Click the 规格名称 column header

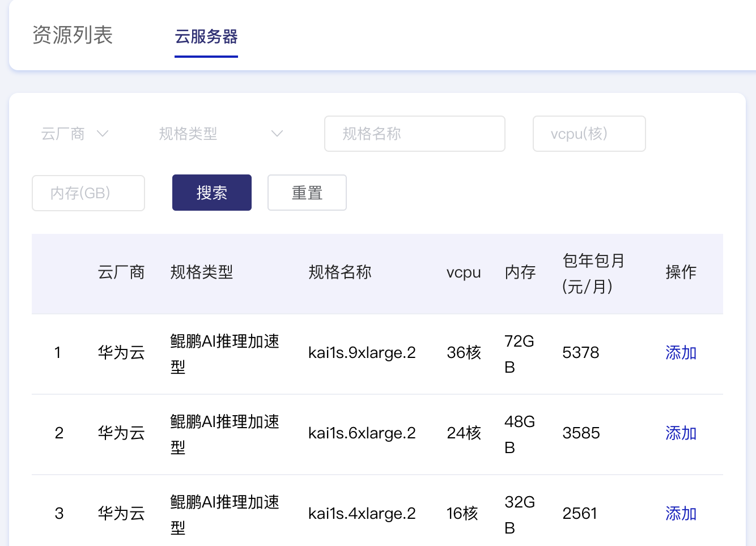pyautogui.click(x=340, y=272)
